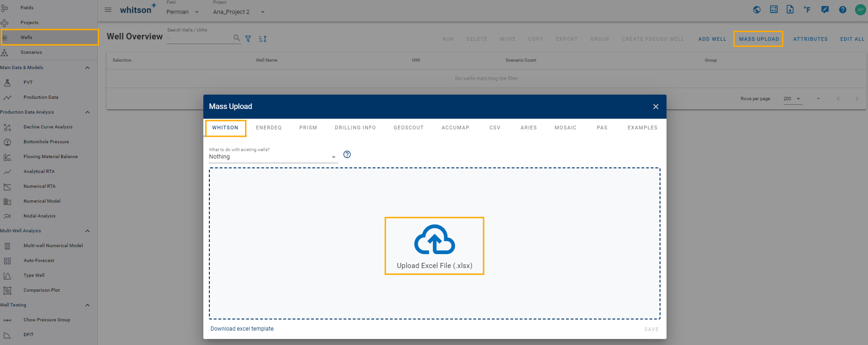This screenshot has width=868, height=345.
Task: Switch to the DRILLING INFO tab
Action: (x=355, y=128)
